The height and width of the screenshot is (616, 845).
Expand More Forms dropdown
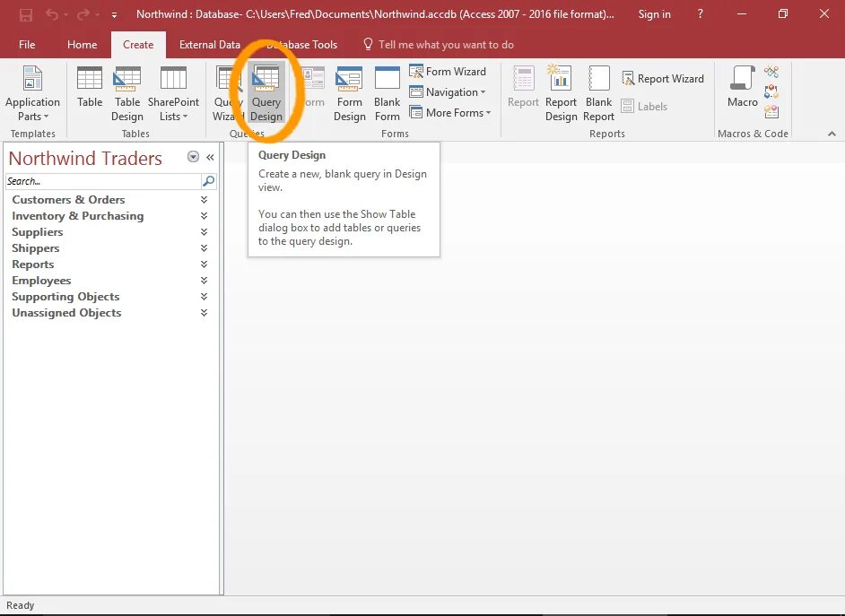click(x=450, y=113)
